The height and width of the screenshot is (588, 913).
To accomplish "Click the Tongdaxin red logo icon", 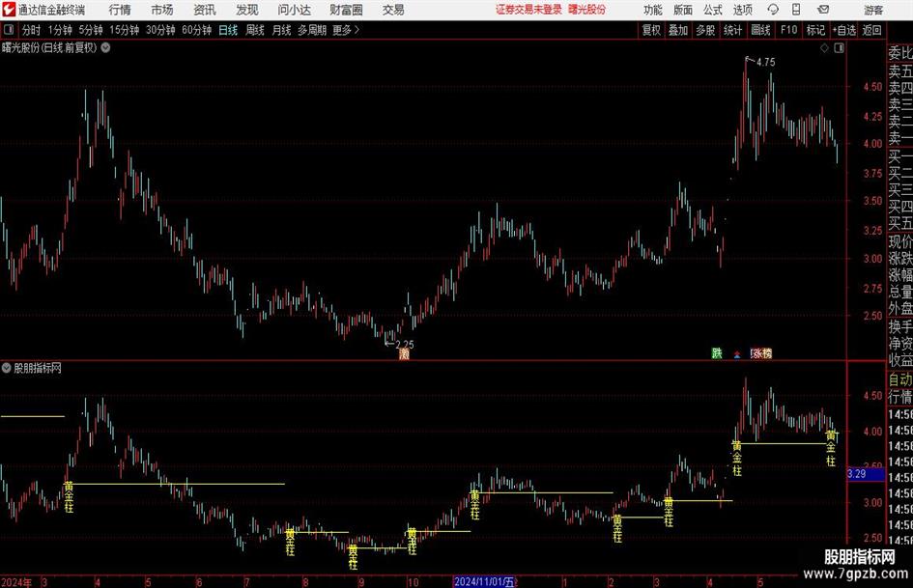I will 8,10.
